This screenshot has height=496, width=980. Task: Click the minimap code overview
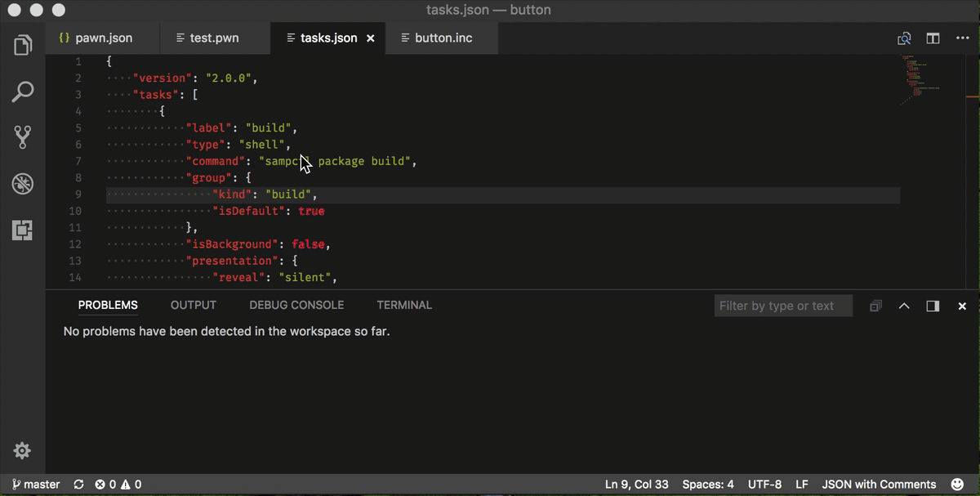(919, 80)
